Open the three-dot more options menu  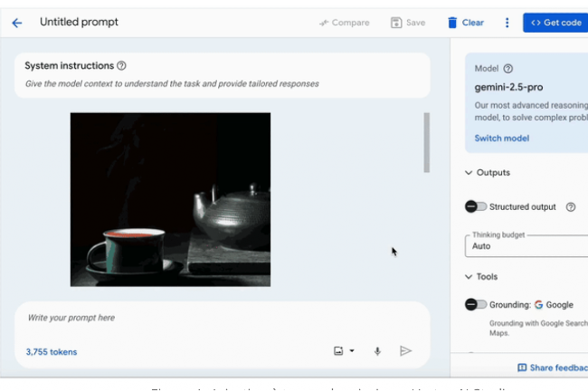pyautogui.click(x=507, y=23)
